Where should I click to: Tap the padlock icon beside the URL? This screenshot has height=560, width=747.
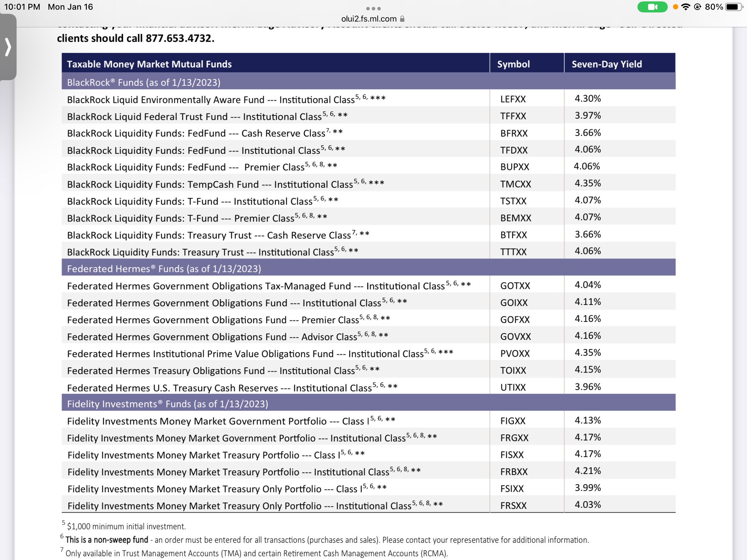click(x=402, y=19)
